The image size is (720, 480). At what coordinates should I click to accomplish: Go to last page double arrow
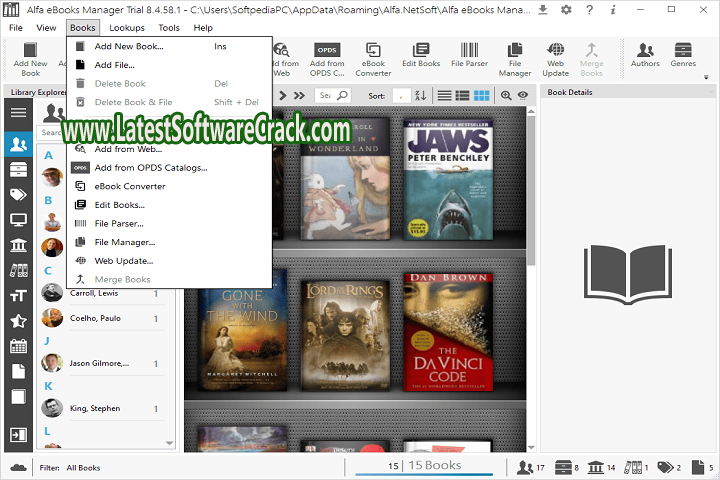point(299,95)
